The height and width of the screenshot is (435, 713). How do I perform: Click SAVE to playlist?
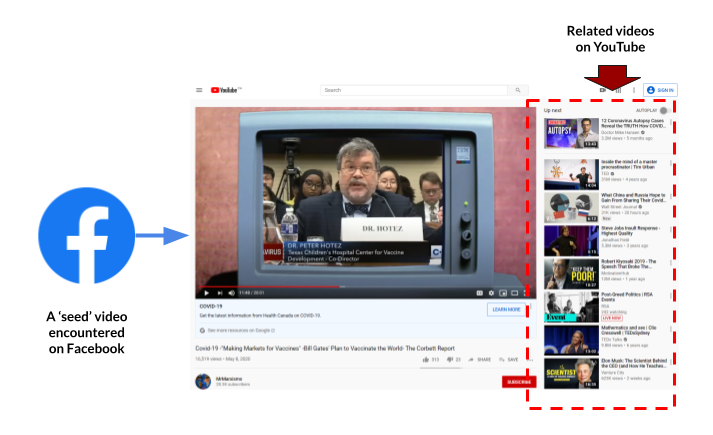pos(509,360)
